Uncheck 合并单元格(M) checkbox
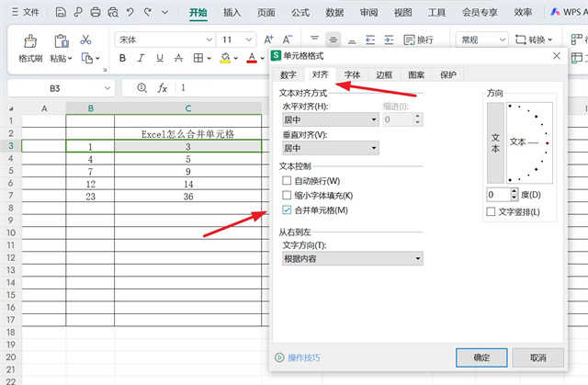 (x=287, y=209)
